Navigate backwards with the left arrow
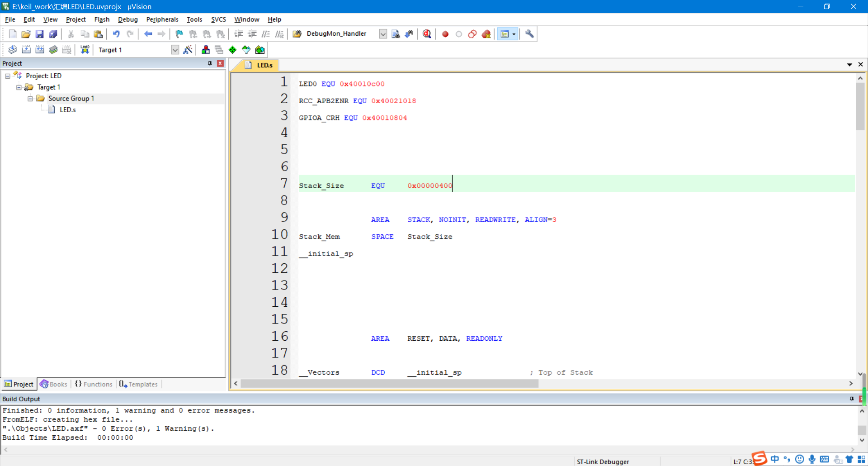Screen dimensions: 868x466 pyautogui.click(x=148, y=34)
